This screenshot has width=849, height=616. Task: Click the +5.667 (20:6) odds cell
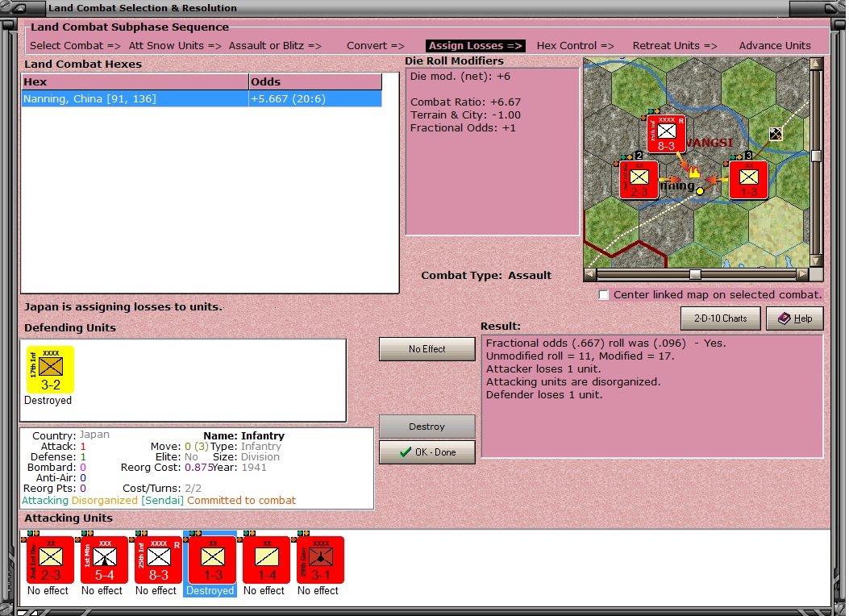click(315, 98)
